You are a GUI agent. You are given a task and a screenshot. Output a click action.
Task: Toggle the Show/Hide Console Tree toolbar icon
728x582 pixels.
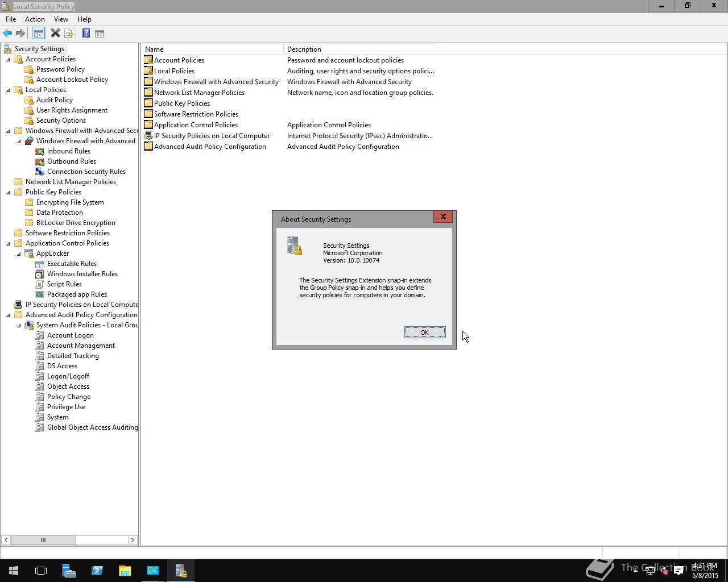coord(39,34)
